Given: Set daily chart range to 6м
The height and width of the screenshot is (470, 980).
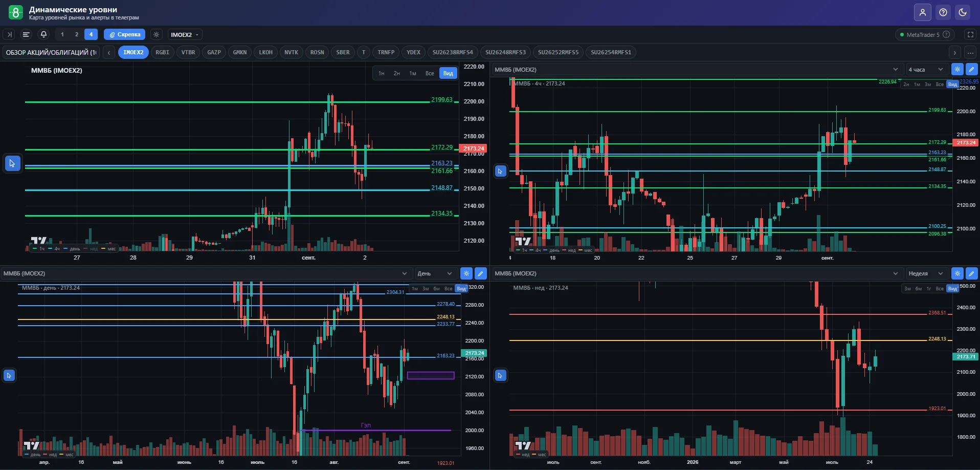Looking at the screenshot, I should (x=437, y=289).
